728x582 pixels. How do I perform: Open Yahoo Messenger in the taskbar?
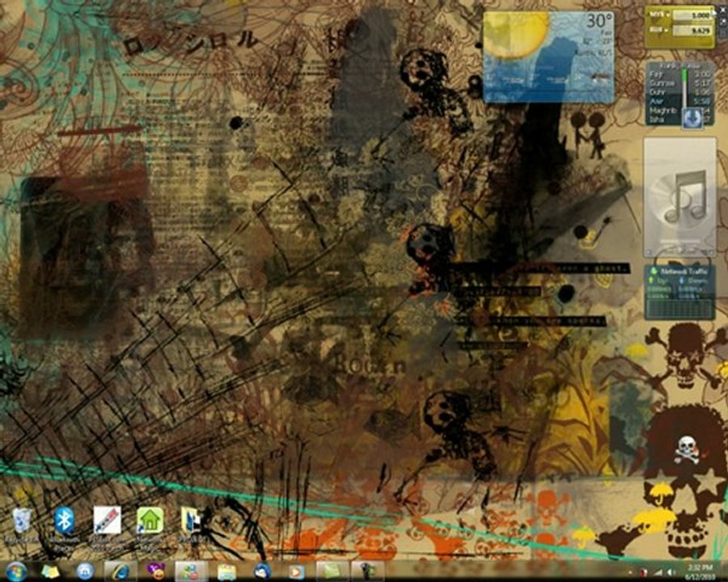pyautogui.click(x=155, y=571)
